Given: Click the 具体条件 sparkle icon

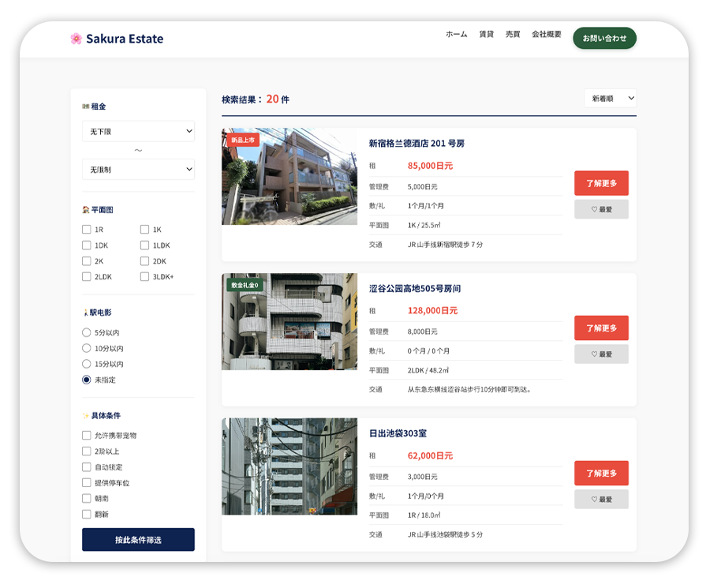Looking at the screenshot, I should (86, 416).
